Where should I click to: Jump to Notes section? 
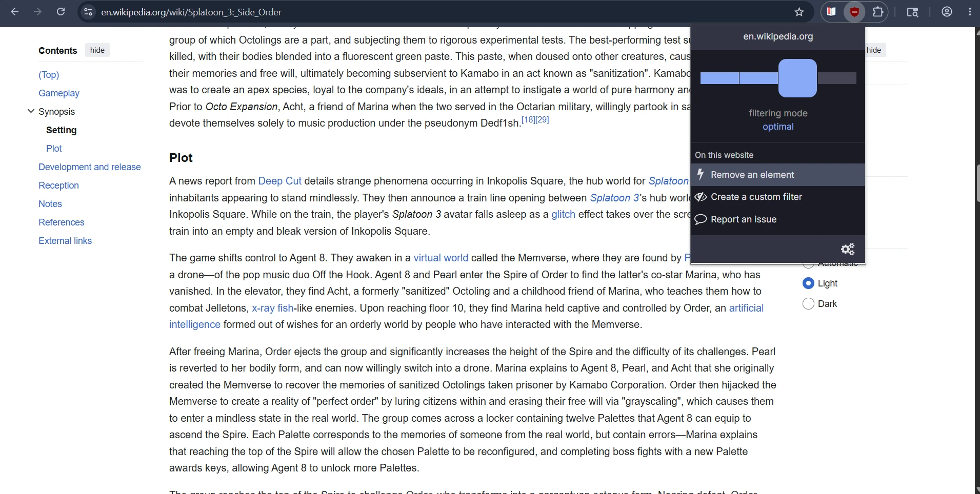[x=50, y=204]
